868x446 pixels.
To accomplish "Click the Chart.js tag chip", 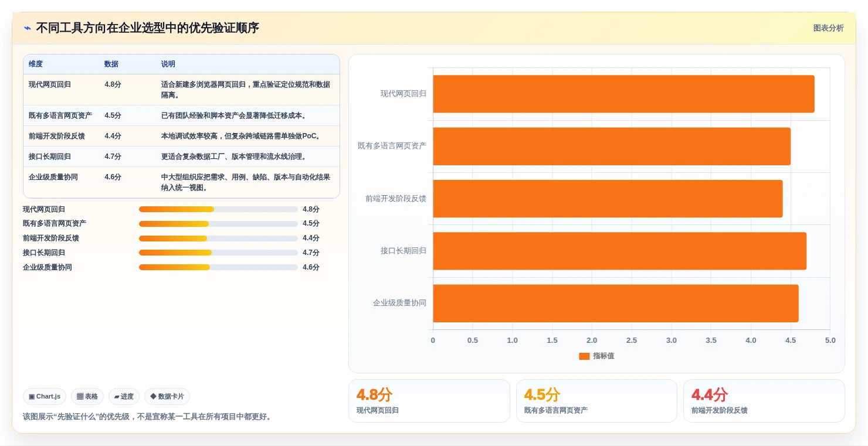I will click(x=45, y=397).
